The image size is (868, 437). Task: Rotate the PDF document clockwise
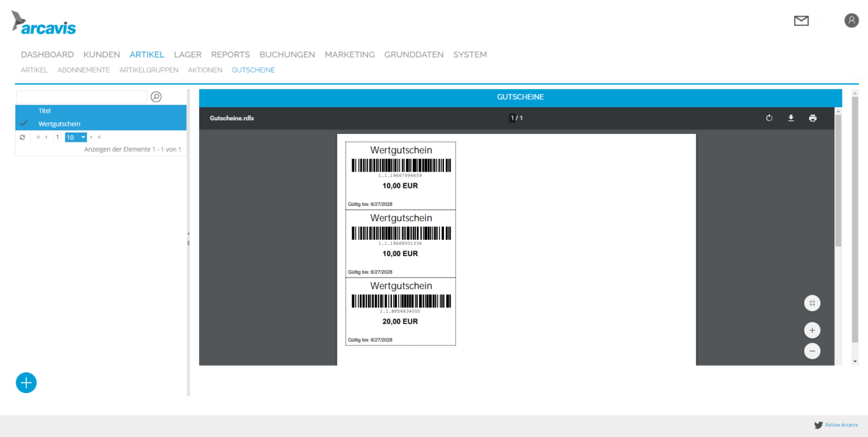coord(769,118)
